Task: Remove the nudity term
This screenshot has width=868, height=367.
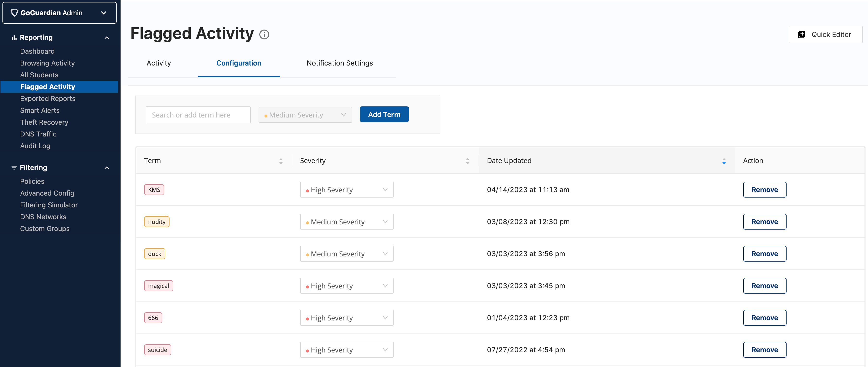Action: (x=765, y=222)
